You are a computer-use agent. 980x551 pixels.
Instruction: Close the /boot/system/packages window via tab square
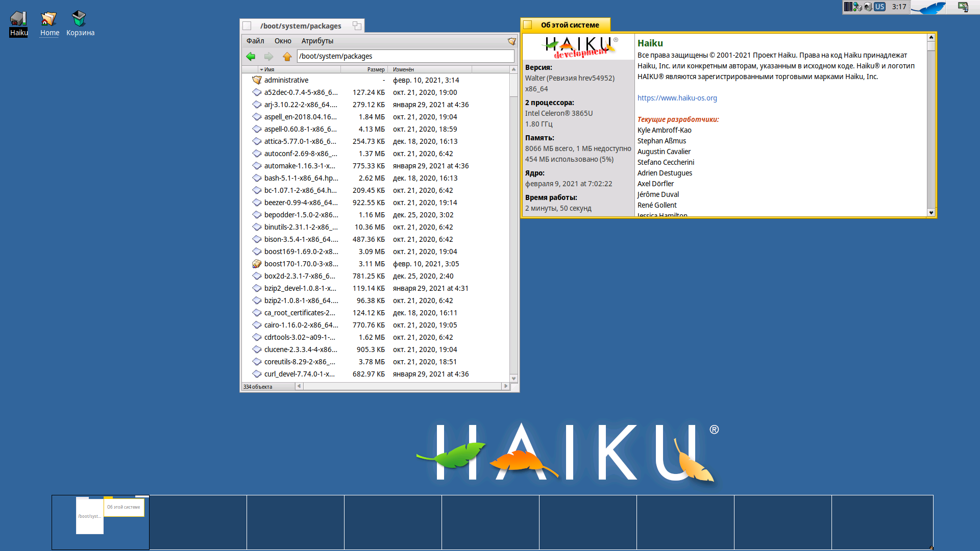[247, 26]
